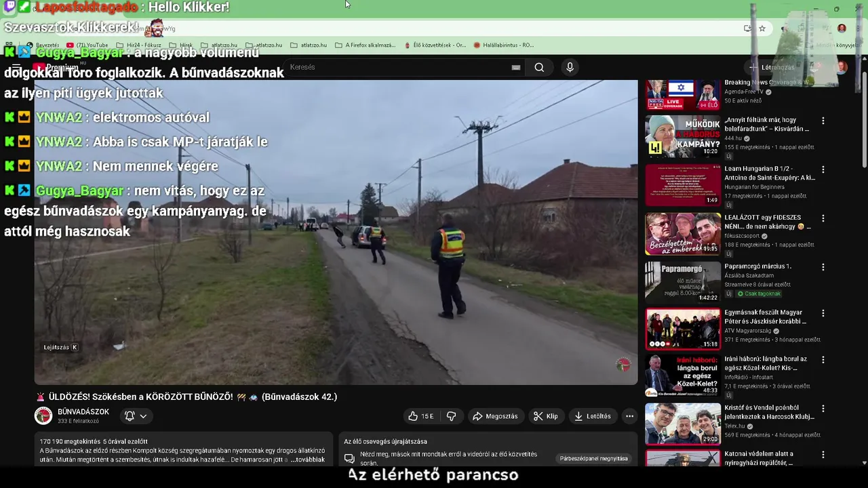Open more actions menu under the video

(x=629, y=416)
